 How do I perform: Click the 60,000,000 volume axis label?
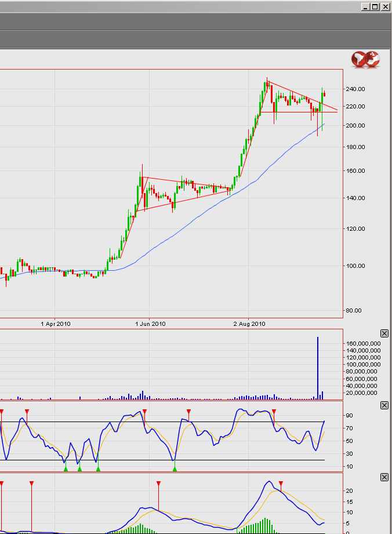click(361, 379)
